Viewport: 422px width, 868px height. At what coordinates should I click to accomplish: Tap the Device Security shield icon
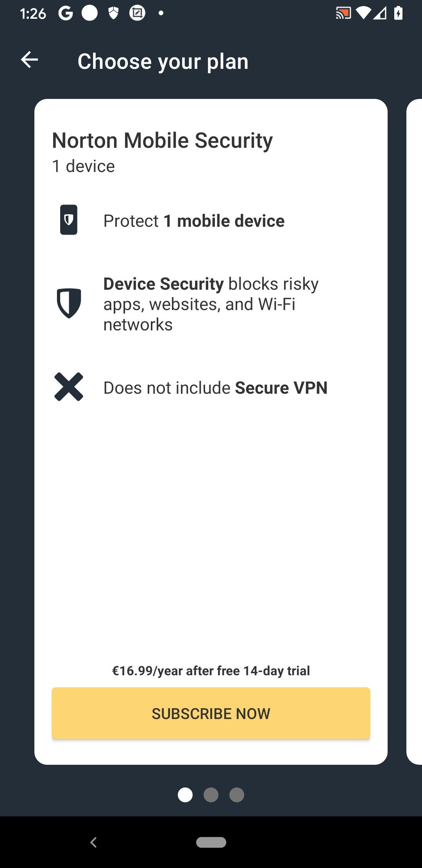point(69,303)
